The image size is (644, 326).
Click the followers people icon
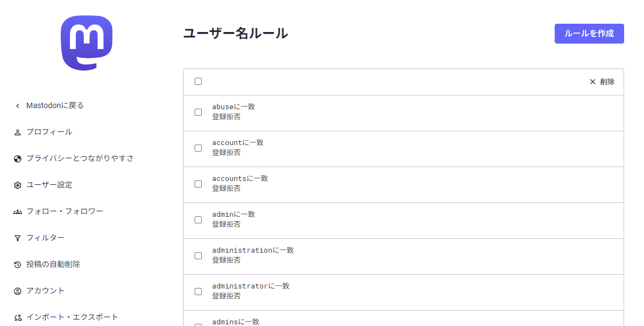coord(18,212)
